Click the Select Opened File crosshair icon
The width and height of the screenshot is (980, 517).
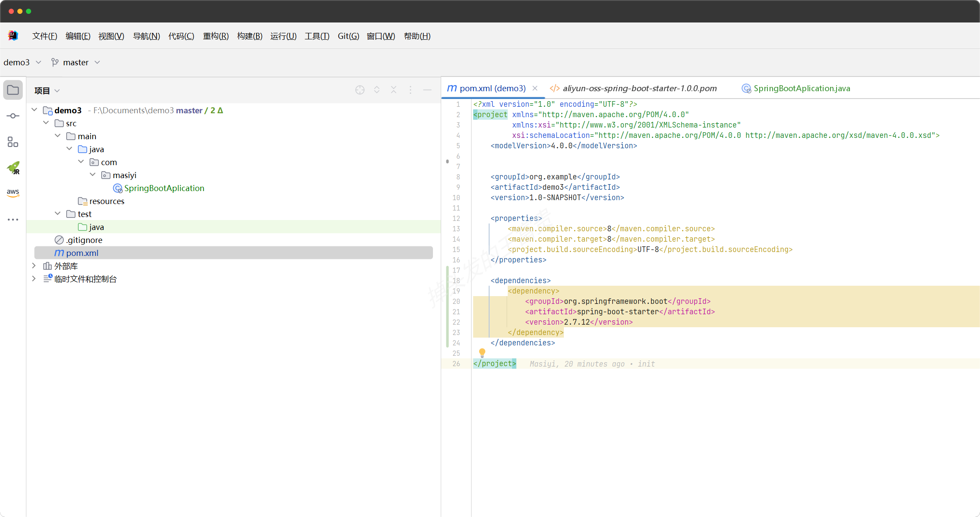pyautogui.click(x=360, y=90)
